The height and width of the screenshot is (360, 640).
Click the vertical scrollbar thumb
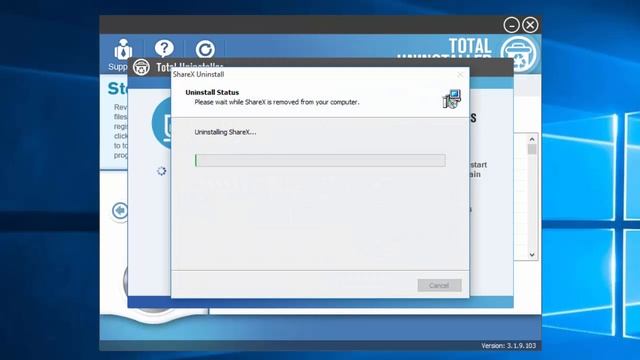pos(532,149)
